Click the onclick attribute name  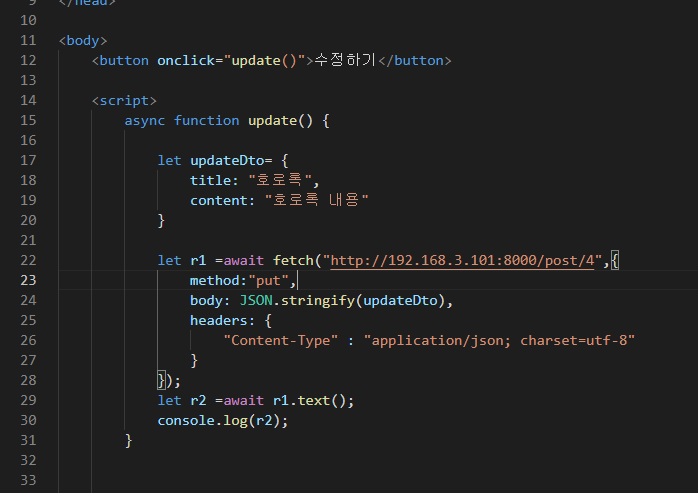tap(186, 60)
